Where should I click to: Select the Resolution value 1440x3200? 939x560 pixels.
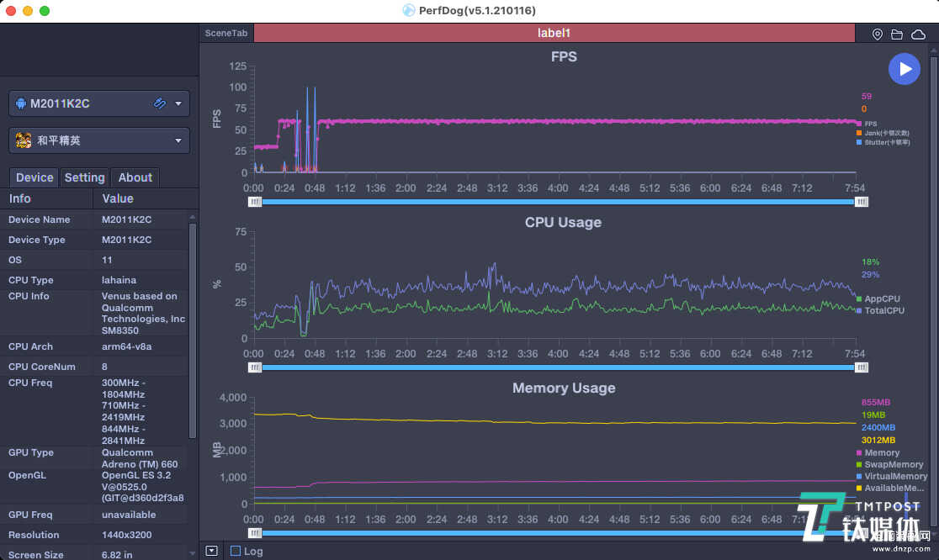pyautogui.click(x=126, y=535)
